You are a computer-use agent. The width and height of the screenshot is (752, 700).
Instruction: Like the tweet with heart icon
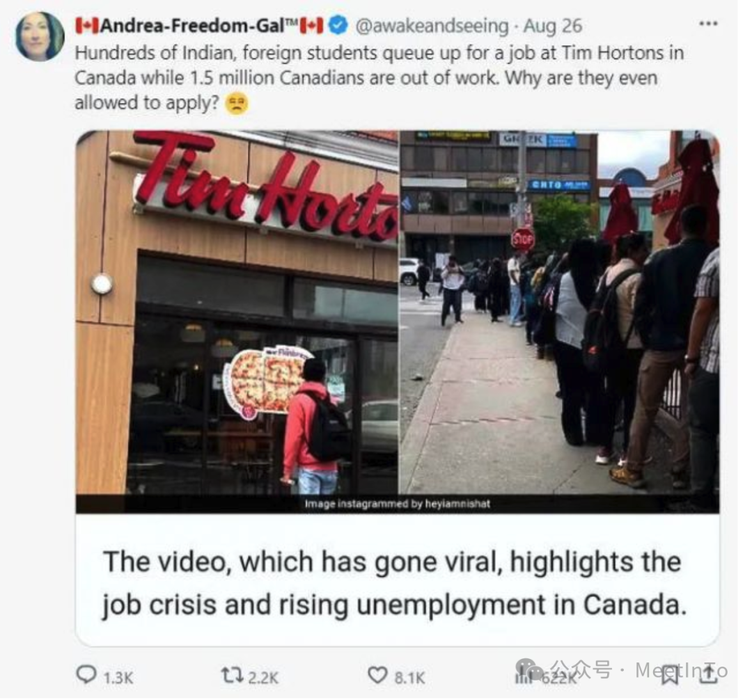click(x=377, y=676)
